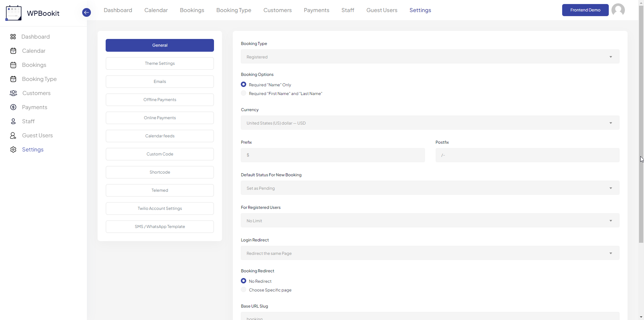Image resolution: width=644 pixels, height=320 pixels.
Task: Switch to the Booking Type menu item
Action: pyautogui.click(x=234, y=10)
